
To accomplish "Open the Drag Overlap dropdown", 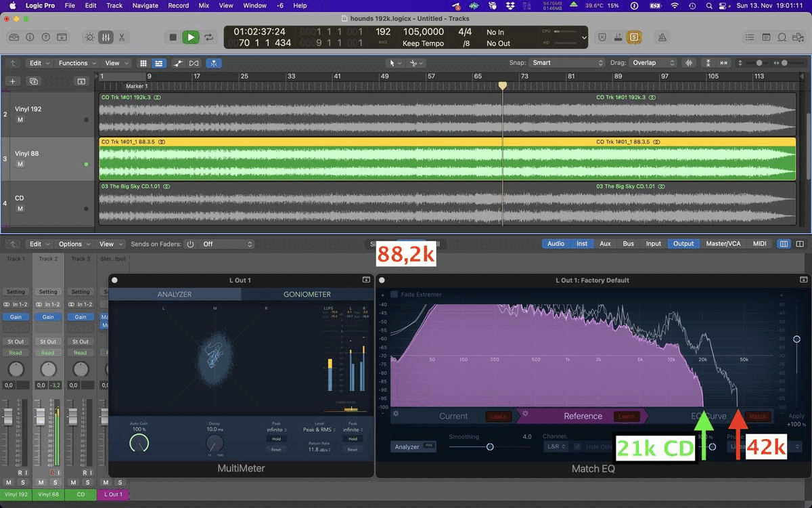I will pos(652,63).
